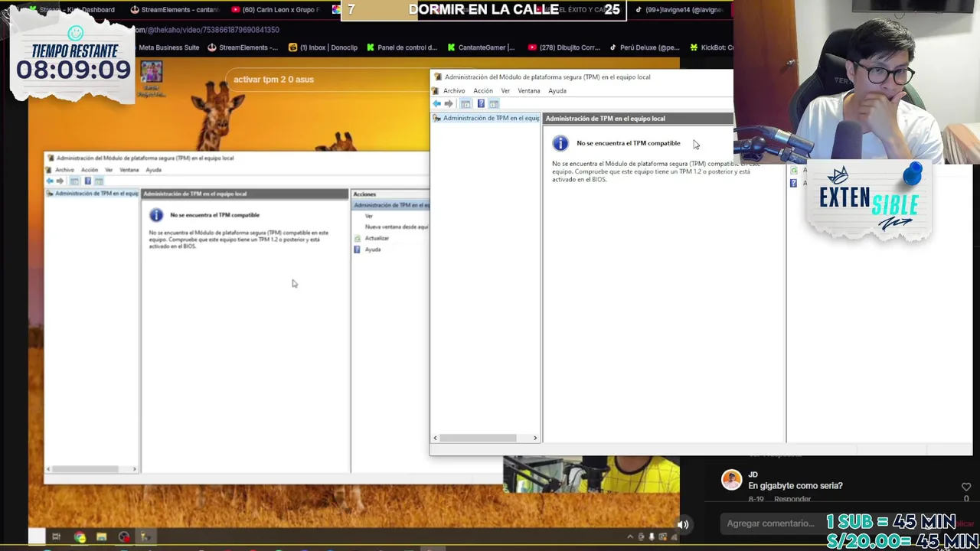This screenshot has height=551, width=980.
Task: Toggle action pane icon in background TPM toolbar
Action: point(99,181)
